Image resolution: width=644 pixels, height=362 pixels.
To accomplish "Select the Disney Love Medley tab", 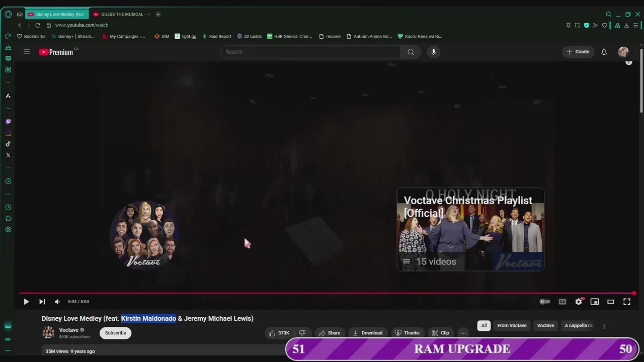I will pyautogui.click(x=58, y=14).
